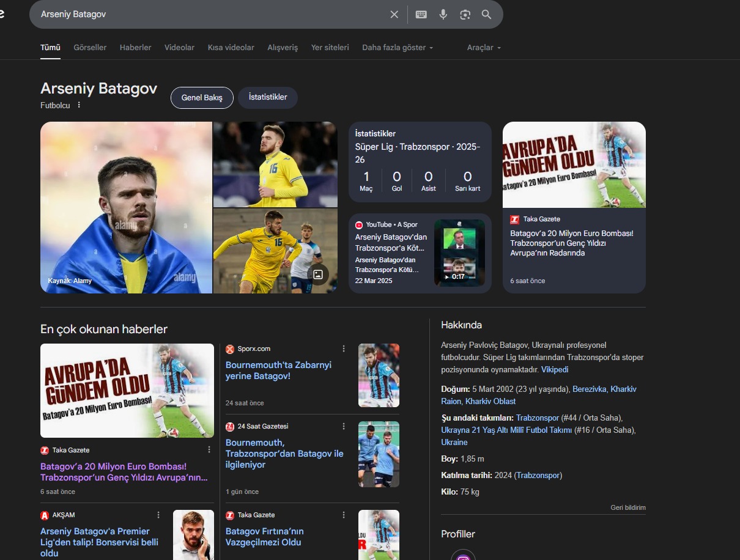Open options for Sporx.com news item
740x560 pixels.
[x=344, y=348]
